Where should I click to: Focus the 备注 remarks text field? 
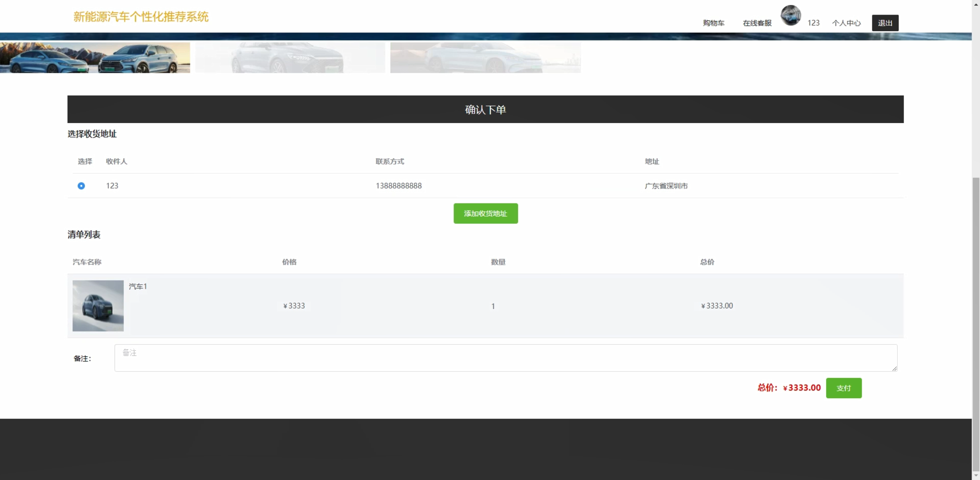tap(506, 358)
